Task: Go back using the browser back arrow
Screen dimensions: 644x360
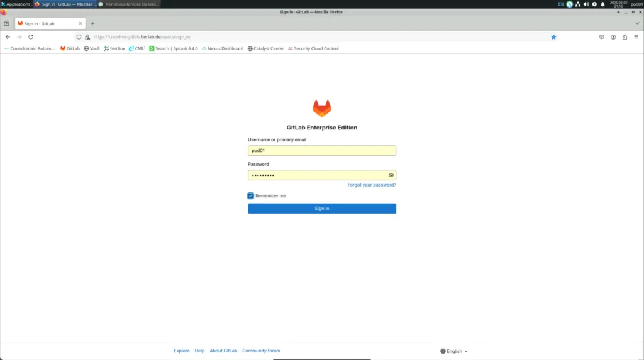Action: [x=8, y=37]
